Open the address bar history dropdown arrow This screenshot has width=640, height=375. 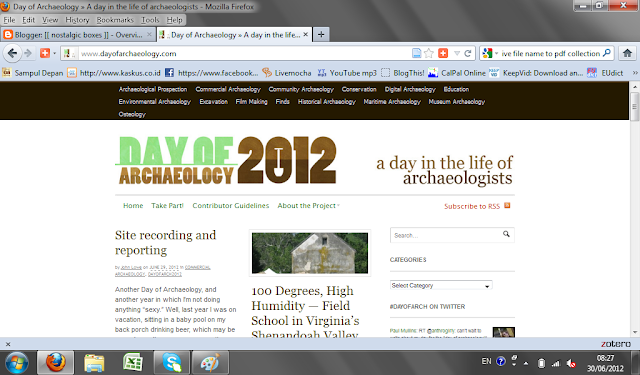pyautogui.click(x=457, y=53)
